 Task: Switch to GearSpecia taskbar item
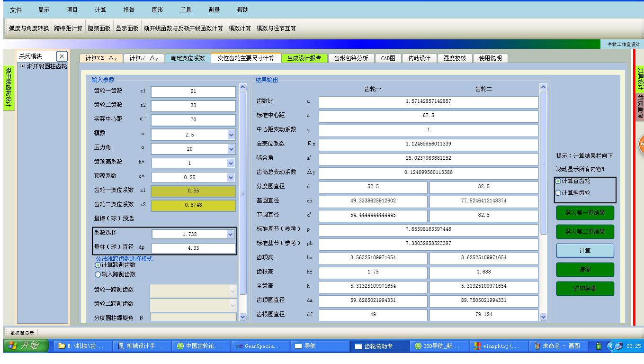click(259, 346)
